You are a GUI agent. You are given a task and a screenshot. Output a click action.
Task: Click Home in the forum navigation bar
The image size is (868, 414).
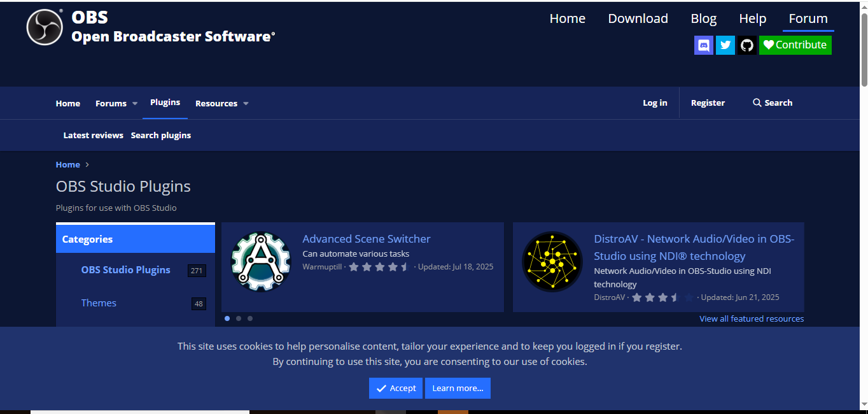(x=68, y=103)
